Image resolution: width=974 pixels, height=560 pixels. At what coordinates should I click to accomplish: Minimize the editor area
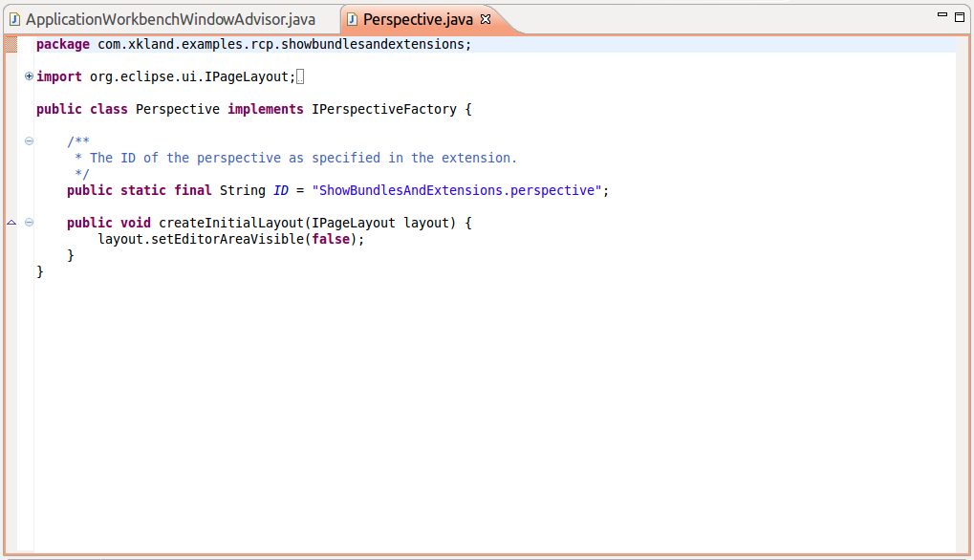pyautogui.click(x=942, y=15)
